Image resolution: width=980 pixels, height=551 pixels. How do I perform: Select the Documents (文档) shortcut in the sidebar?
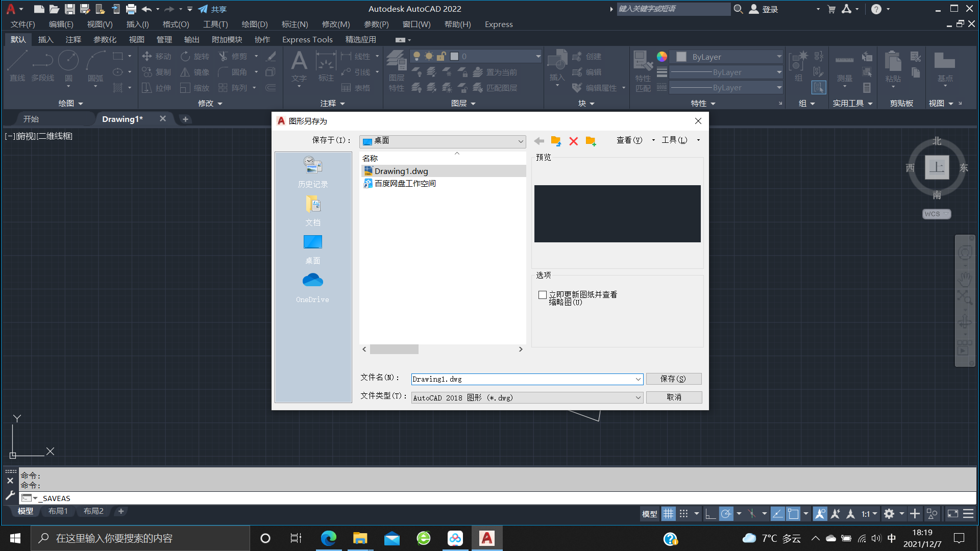tap(313, 211)
